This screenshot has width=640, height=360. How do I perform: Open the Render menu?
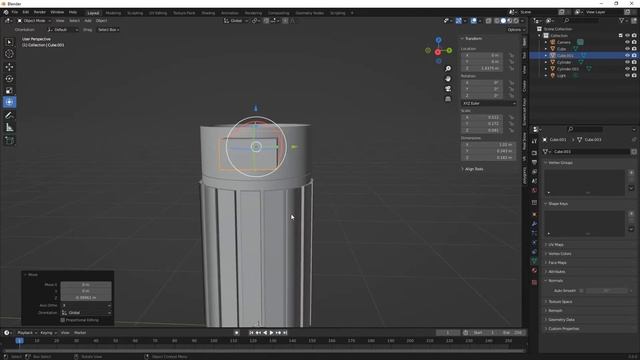point(40,12)
